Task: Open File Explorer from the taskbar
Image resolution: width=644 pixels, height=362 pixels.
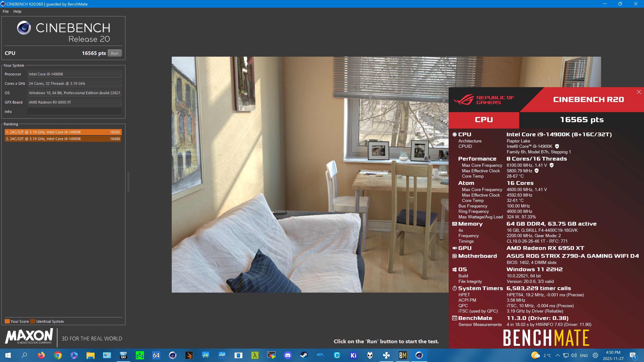Action: pyautogui.click(x=91, y=355)
